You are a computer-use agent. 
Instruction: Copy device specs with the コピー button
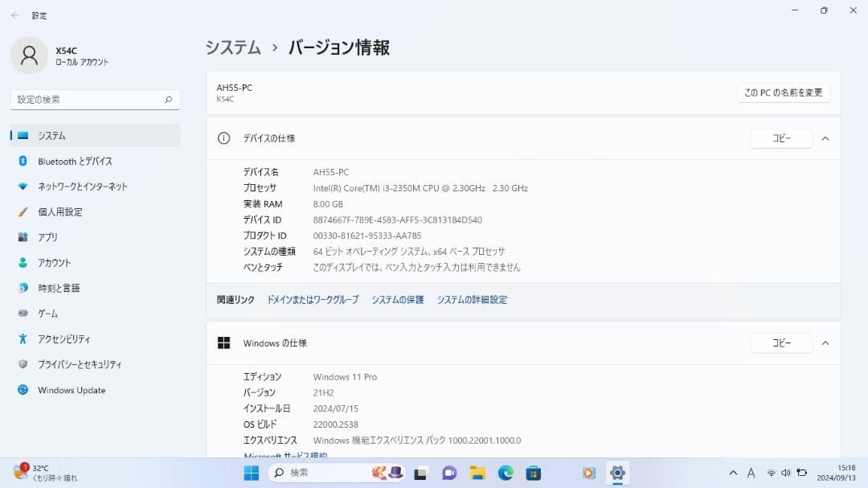tap(781, 138)
